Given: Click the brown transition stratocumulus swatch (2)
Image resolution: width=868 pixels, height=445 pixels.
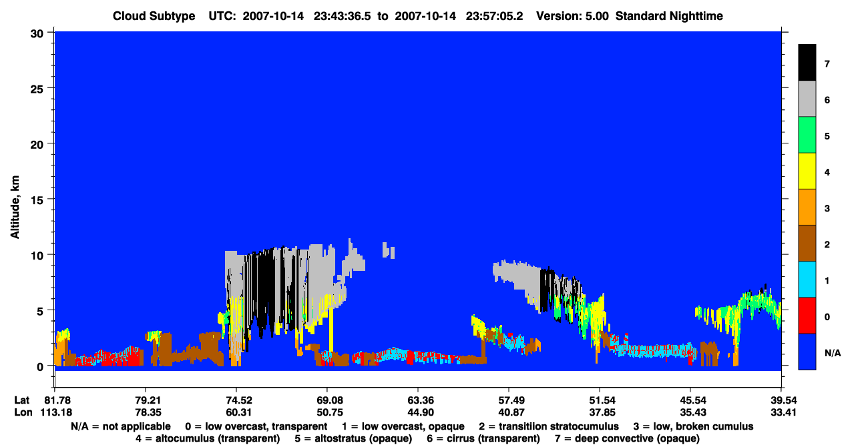Looking at the screenshot, I should click(807, 243).
